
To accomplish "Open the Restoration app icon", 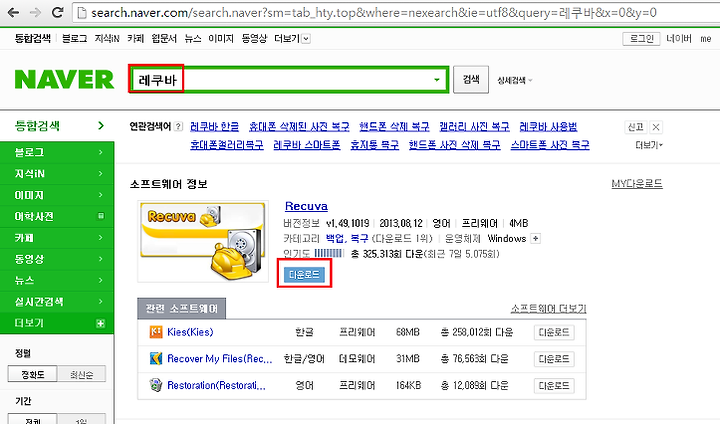I will pyautogui.click(x=156, y=385).
